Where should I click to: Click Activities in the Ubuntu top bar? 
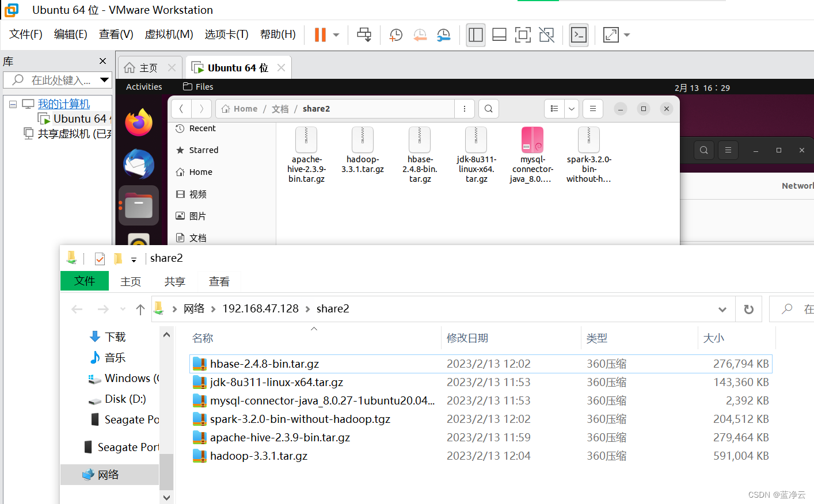coord(144,87)
